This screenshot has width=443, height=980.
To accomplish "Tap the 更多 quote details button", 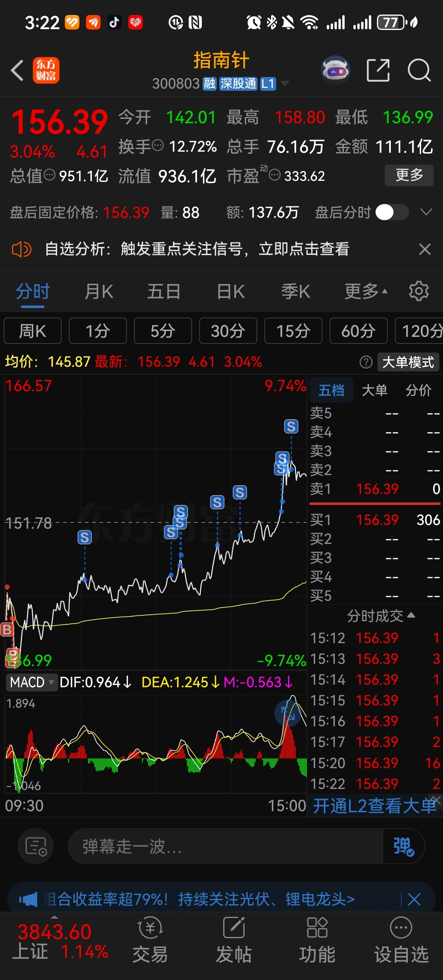I will pos(409,175).
